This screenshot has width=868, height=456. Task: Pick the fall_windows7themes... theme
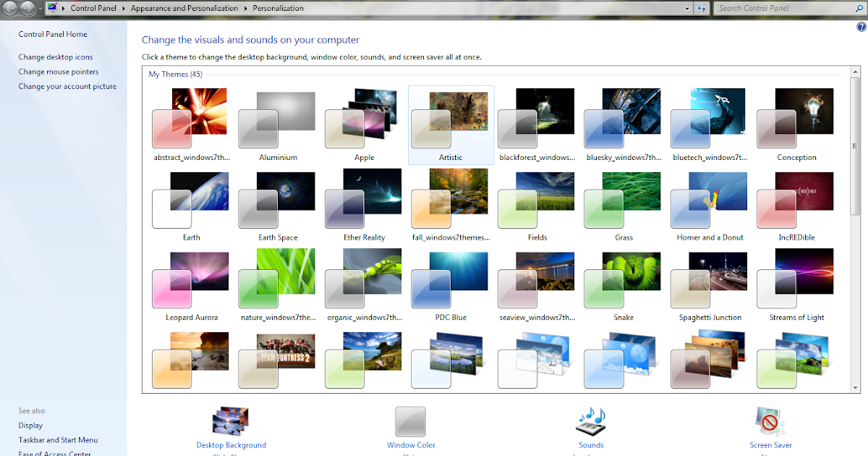click(x=451, y=206)
